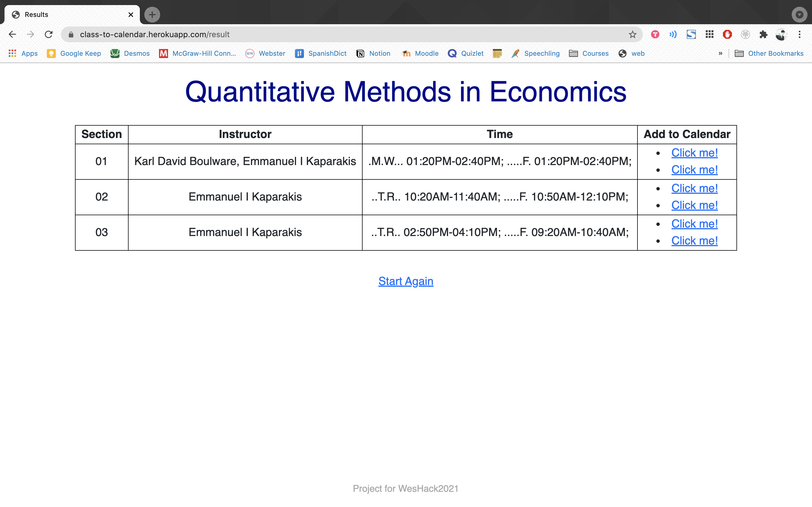The image size is (812, 507).
Task: Click the browser back arrow
Action: click(x=12, y=34)
